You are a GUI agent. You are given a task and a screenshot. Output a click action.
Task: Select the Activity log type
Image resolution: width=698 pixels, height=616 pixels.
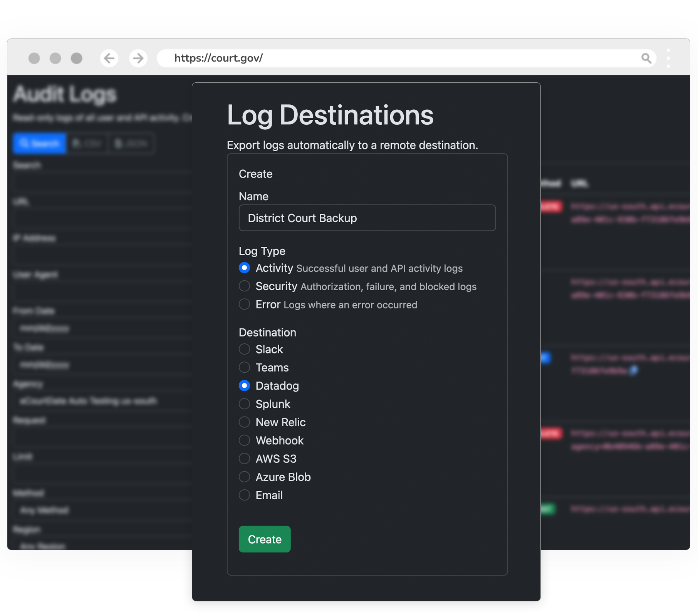244,268
